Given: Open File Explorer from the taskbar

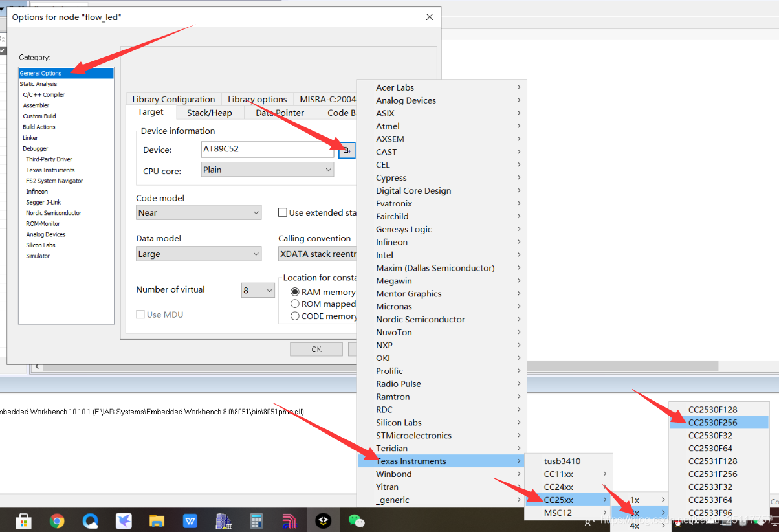Looking at the screenshot, I should click(157, 520).
